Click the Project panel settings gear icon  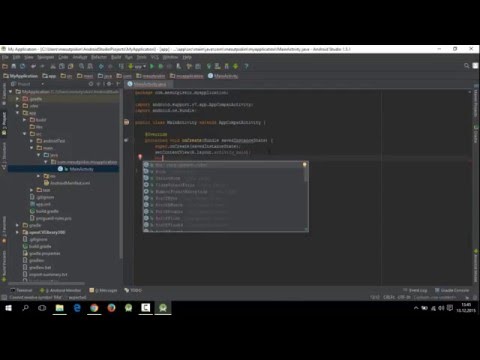coord(109,84)
